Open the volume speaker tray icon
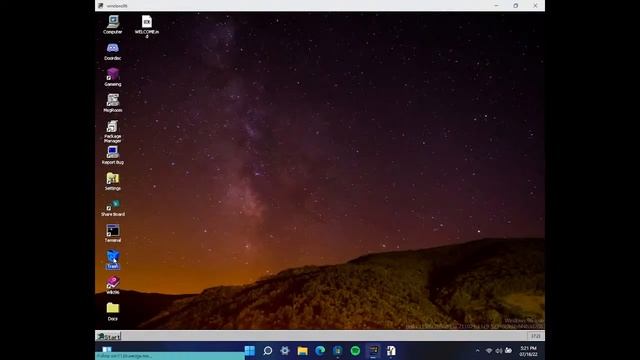This screenshot has width=640, height=360. 498,351
